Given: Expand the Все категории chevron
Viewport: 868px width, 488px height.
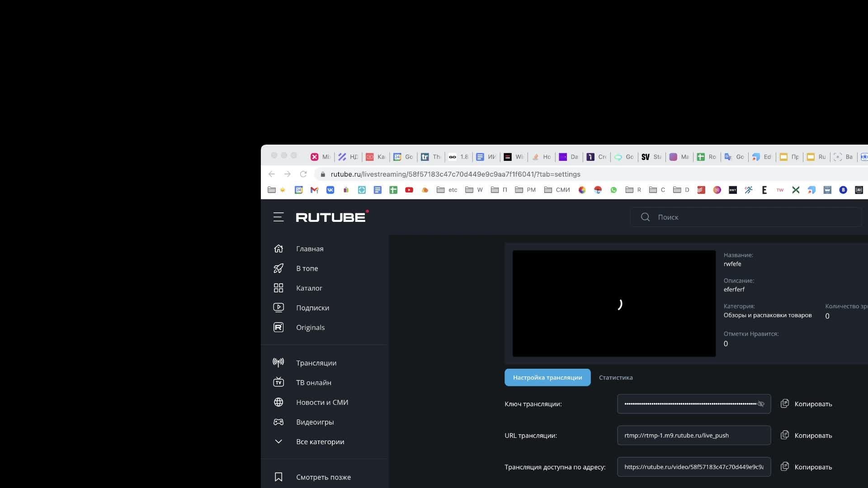Looking at the screenshot, I should click(x=278, y=441).
